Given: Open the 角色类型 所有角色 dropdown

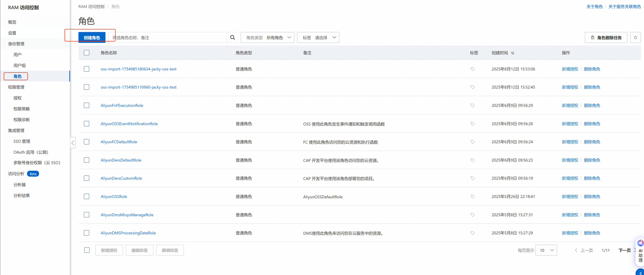Looking at the screenshot, I should coord(267,38).
